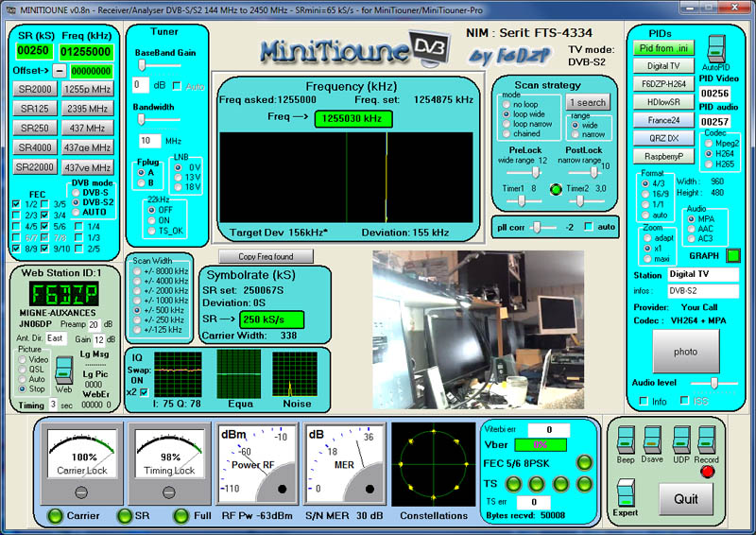The image size is (756, 535).
Task: Flip the Web rocker switch
Action: coord(63,370)
